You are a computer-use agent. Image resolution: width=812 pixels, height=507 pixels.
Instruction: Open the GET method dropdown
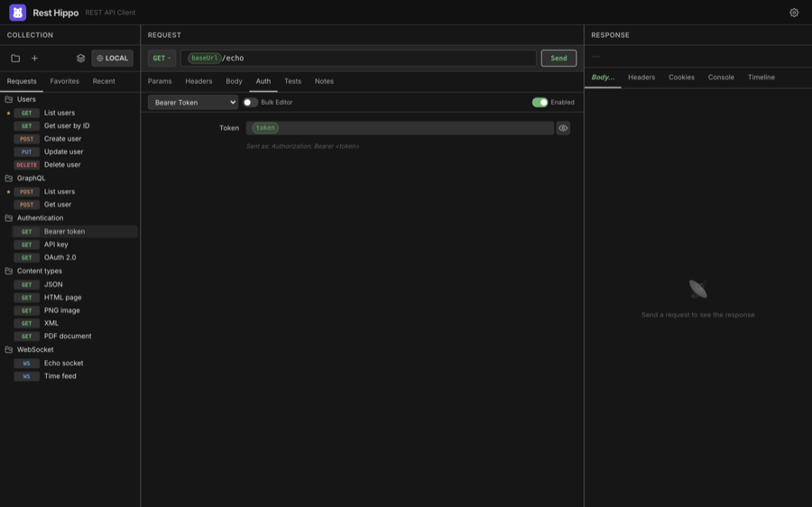point(161,58)
